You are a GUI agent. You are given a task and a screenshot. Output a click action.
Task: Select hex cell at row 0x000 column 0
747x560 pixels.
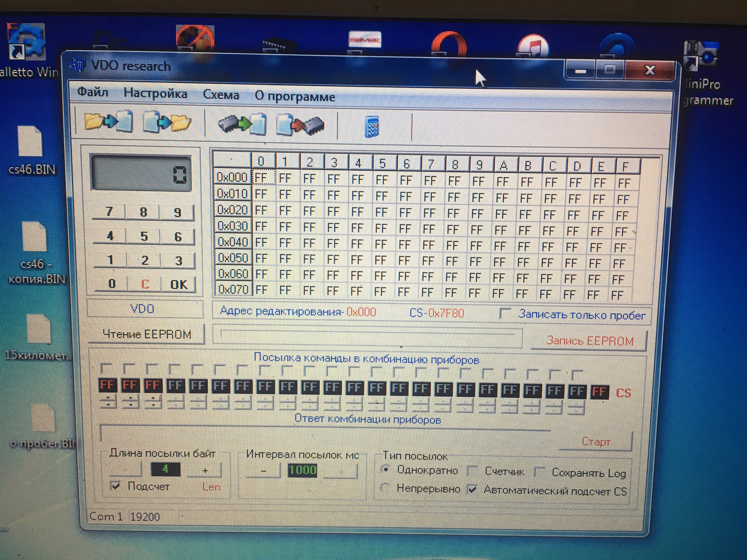[x=264, y=178]
